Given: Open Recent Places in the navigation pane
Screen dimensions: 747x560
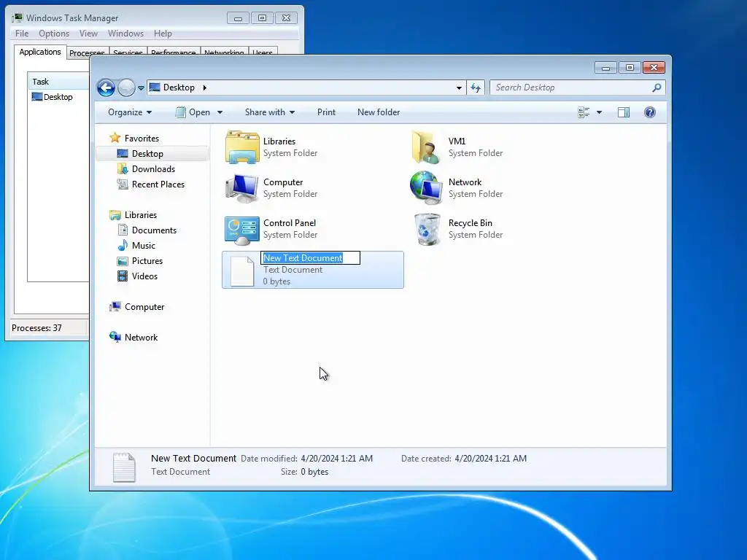Looking at the screenshot, I should click(x=158, y=184).
